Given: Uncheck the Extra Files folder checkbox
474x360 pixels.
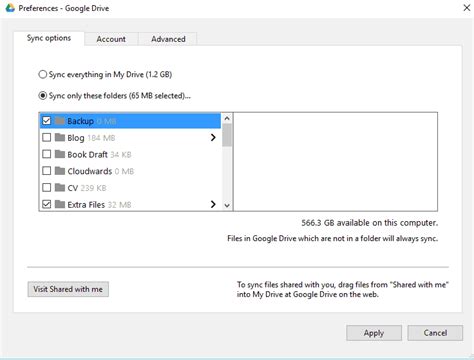Looking at the screenshot, I should pyautogui.click(x=47, y=204).
